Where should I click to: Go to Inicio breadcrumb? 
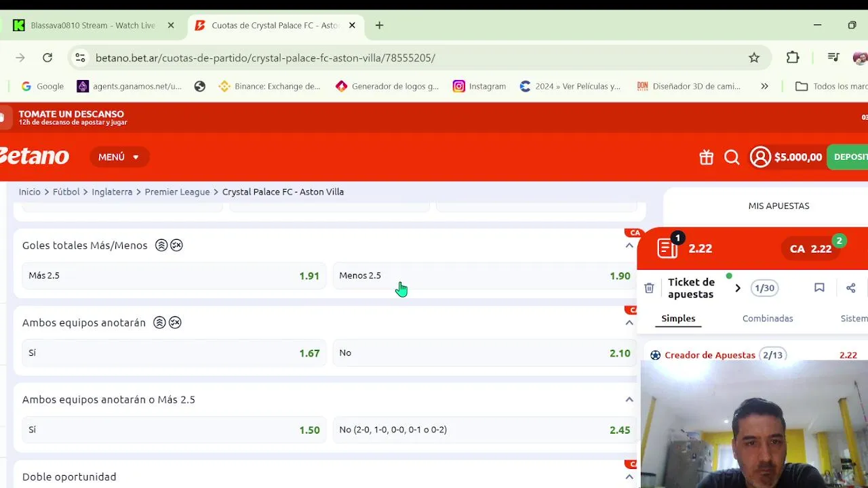coord(30,192)
